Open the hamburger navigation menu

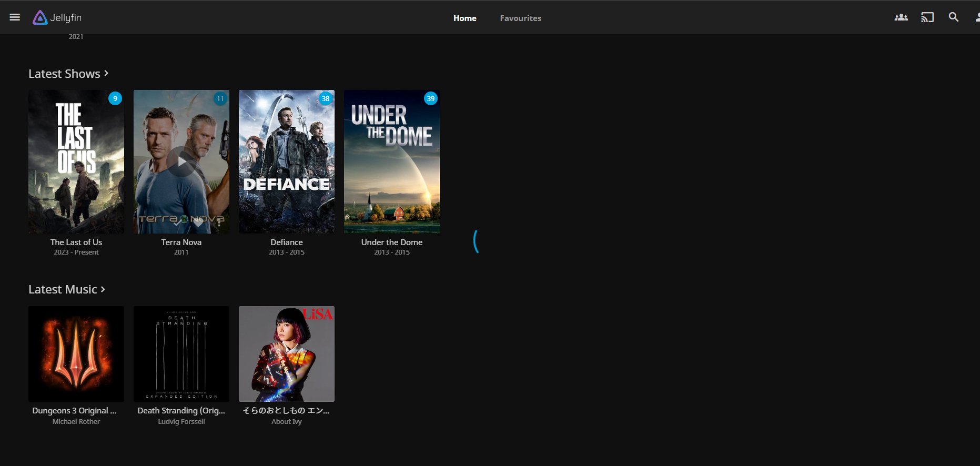click(x=15, y=17)
